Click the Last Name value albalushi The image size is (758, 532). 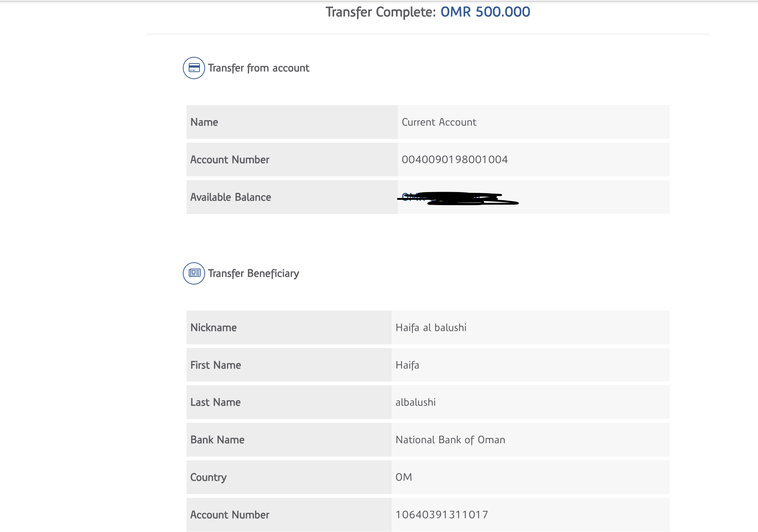pyautogui.click(x=415, y=402)
